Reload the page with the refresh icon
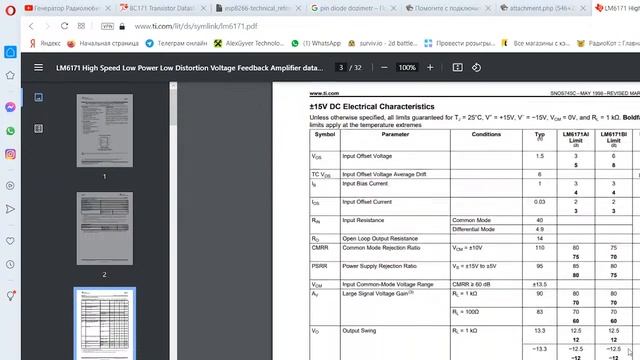The image size is (640, 360). 64,26
